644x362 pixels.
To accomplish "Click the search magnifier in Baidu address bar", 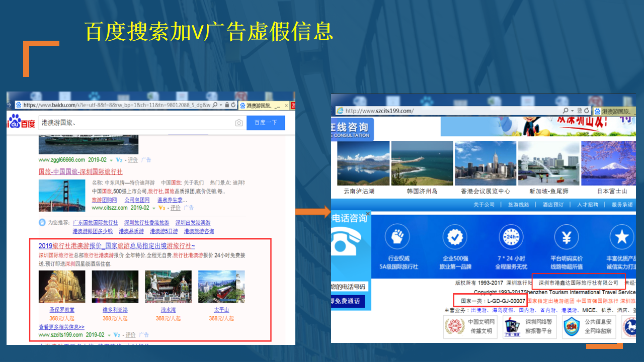I will pos(215,105).
